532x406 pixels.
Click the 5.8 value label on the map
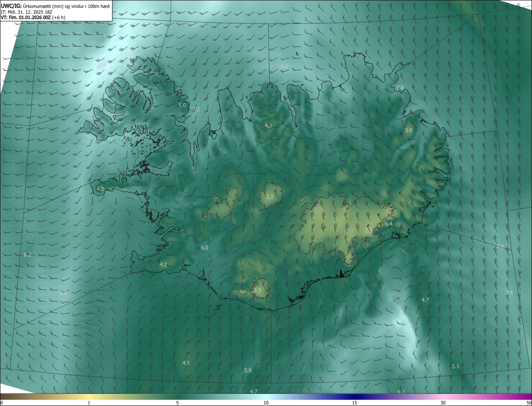(x=248, y=370)
